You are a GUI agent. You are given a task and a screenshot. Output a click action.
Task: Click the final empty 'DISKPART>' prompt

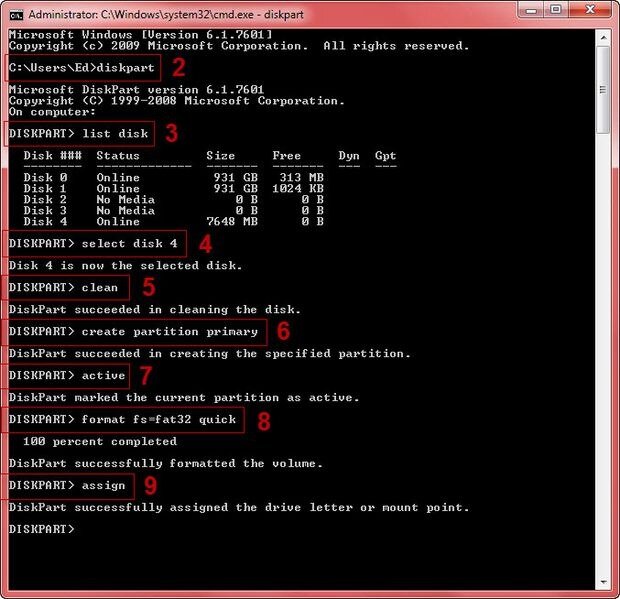pos(42,529)
